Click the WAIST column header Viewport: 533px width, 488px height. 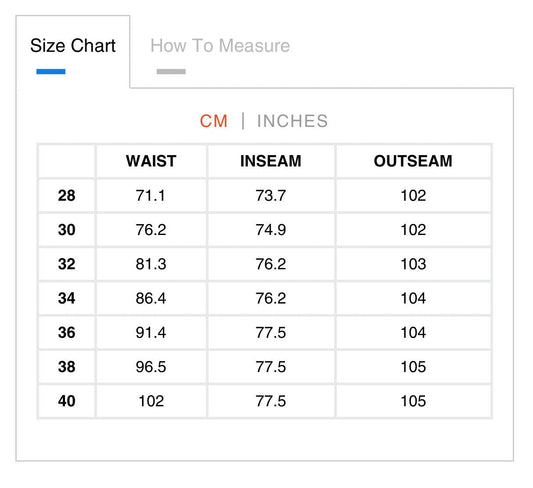[151, 161]
